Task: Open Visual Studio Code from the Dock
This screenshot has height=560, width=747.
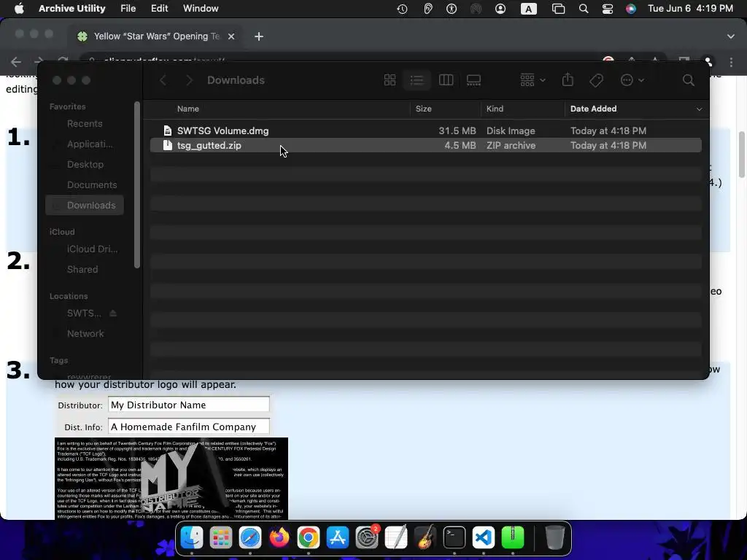Action: (483, 537)
